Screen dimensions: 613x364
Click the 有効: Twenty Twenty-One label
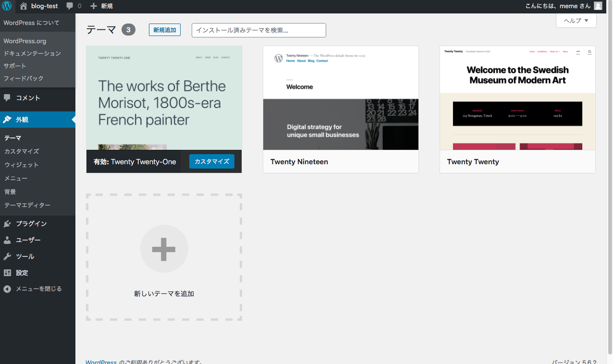click(x=135, y=162)
